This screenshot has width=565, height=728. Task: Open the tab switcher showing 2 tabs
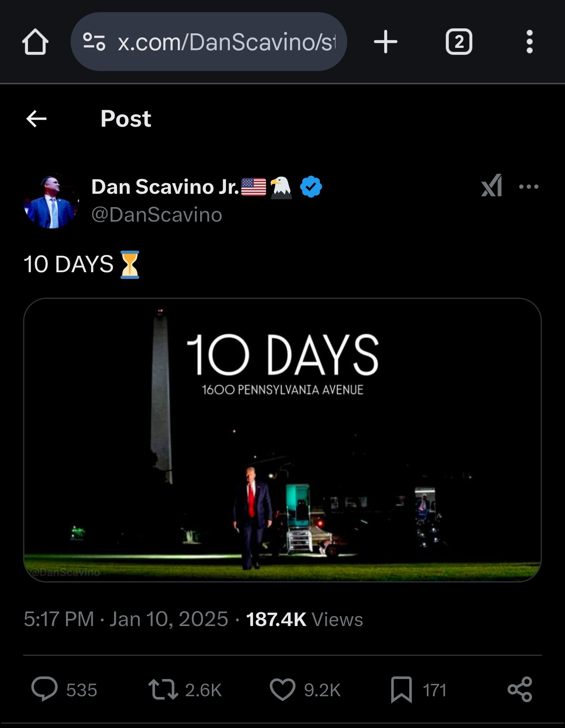point(459,42)
